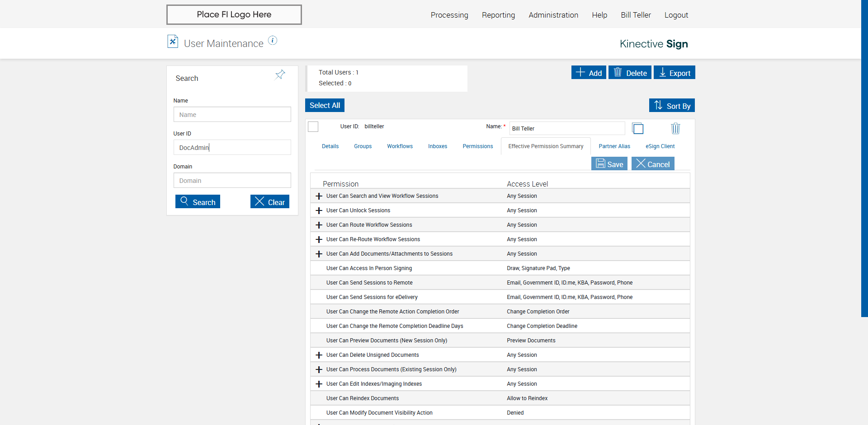Viewport: 868px width, 425px height.
Task: Click the pin icon in Search panel
Action: (280, 75)
